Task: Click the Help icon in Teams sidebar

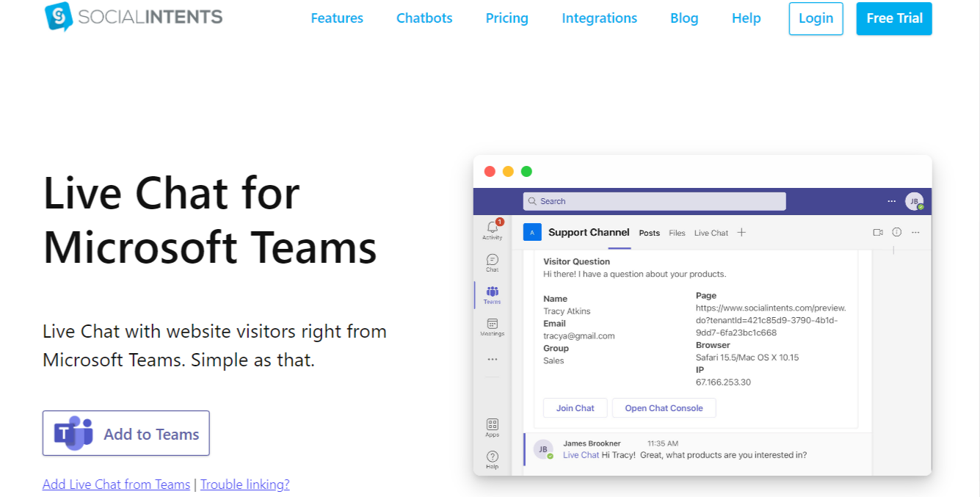Action: [x=492, y=457]
